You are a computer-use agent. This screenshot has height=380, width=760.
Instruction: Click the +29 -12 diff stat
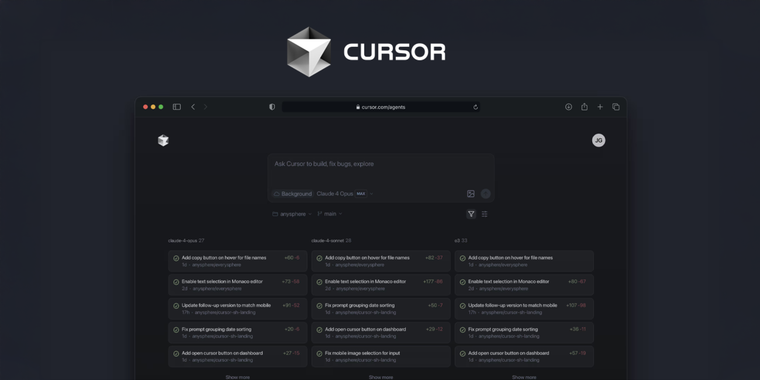[434, 329]
